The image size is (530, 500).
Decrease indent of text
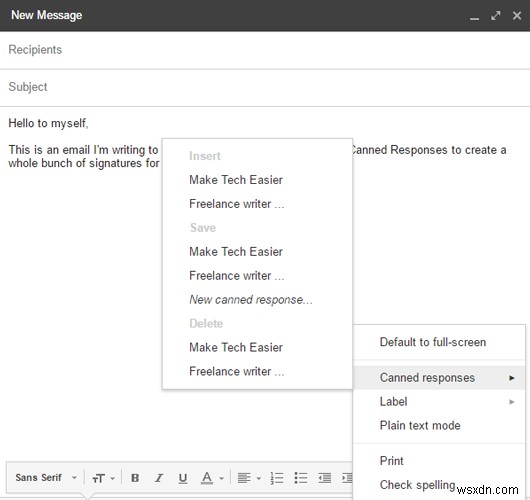[x=324, y=478]
